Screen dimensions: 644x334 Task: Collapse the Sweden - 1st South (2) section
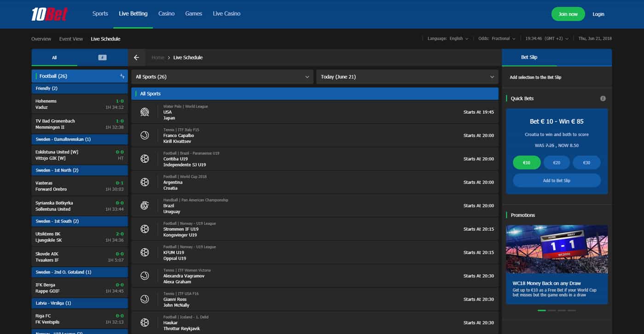click(80, 221)
